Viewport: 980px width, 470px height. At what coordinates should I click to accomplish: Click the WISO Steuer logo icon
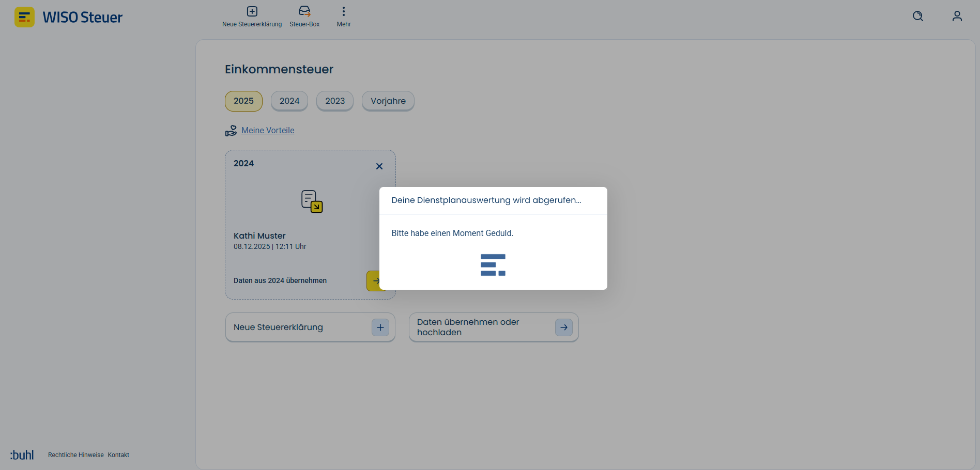click(x=24, y=17)
